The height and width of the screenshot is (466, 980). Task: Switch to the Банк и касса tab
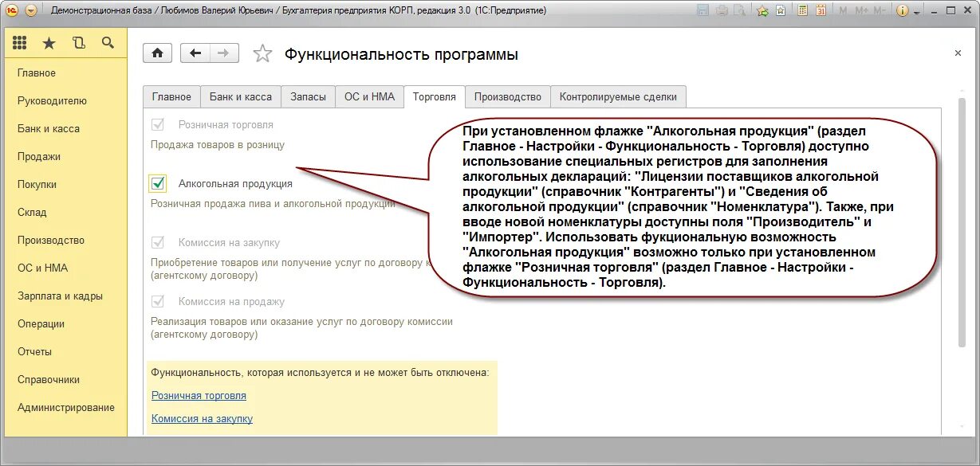(x=241, y=96)
